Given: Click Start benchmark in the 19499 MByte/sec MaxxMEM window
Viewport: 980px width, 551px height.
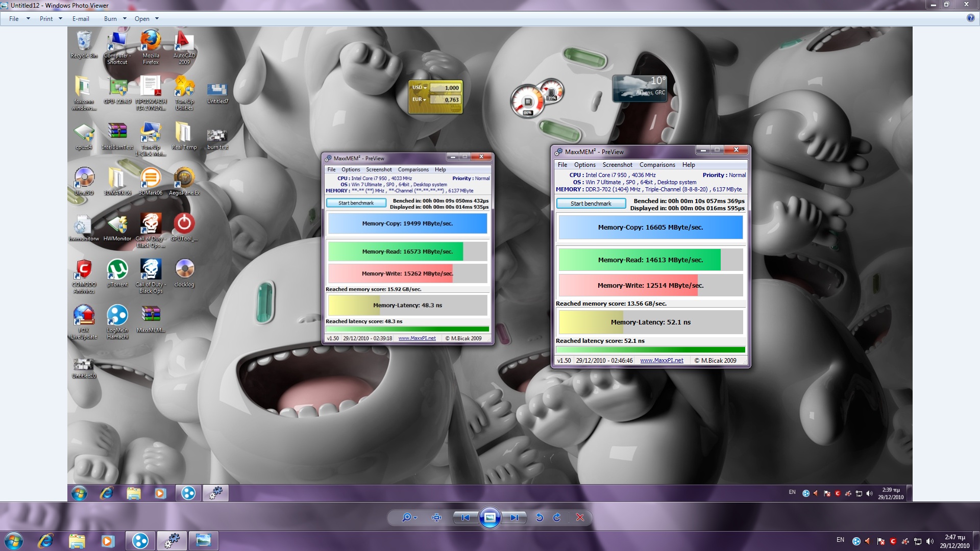Looking at the screenshot, I should pyautogui.click(x=356, y=203).
